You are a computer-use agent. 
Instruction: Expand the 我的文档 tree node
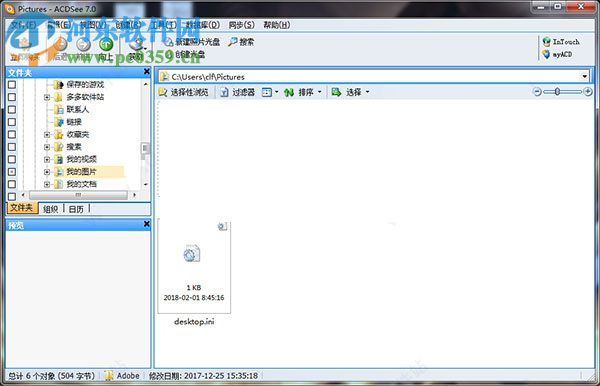47,184
